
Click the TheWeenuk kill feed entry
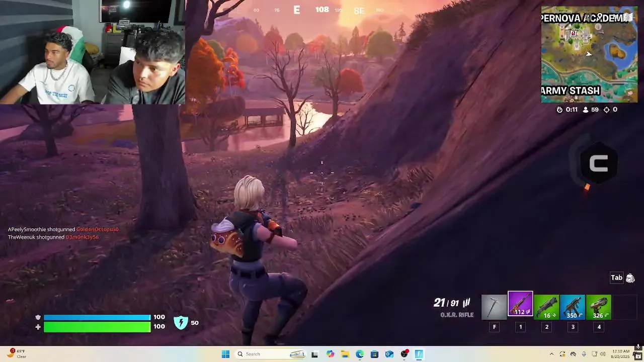(x=53, y=237)
